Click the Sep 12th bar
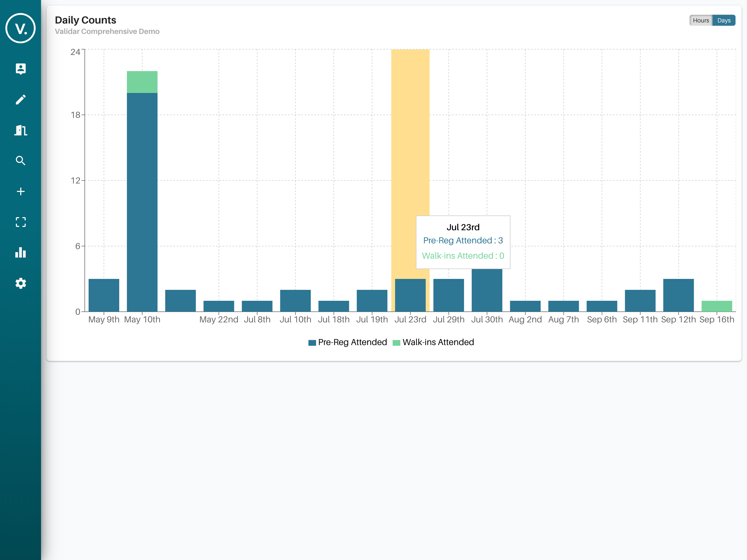The height and width of the screenshot is (560, 747). click(x=678, y=295)
